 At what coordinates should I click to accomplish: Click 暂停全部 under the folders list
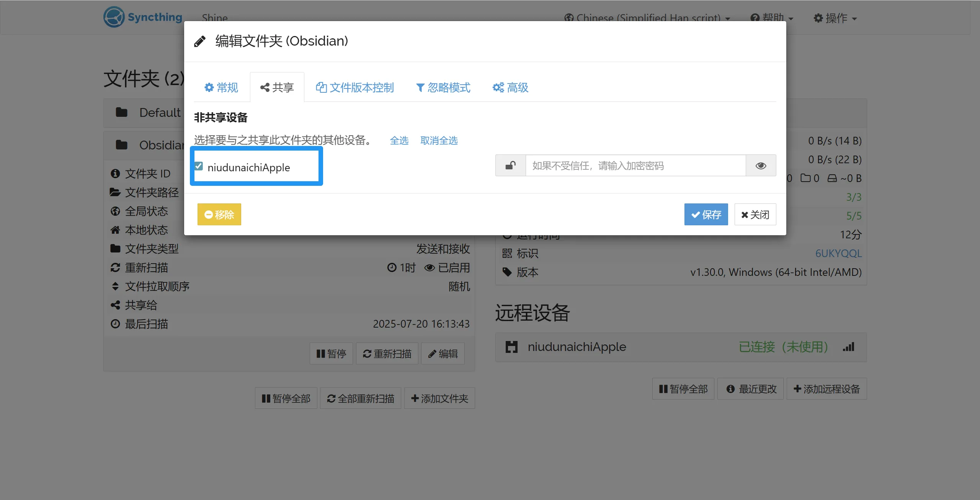[x=286, y=398]
